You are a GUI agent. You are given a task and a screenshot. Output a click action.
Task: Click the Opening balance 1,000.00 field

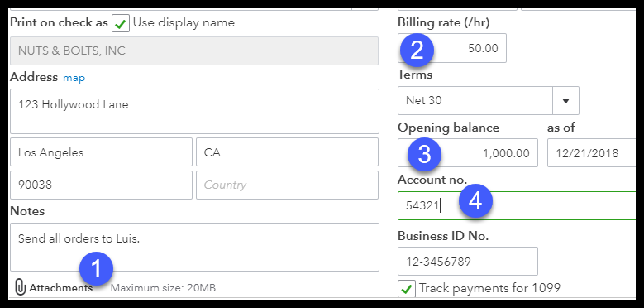click(468, 153)
